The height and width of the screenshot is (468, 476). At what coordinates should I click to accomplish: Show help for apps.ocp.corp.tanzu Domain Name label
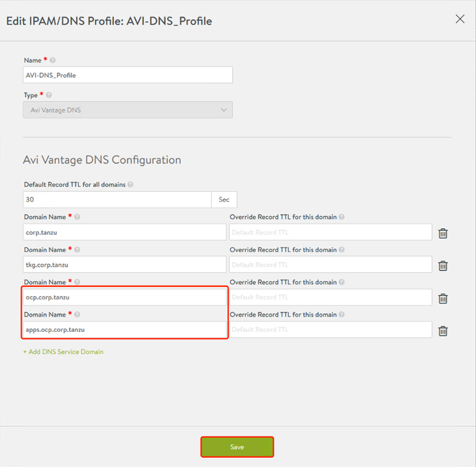pos(77,315)
